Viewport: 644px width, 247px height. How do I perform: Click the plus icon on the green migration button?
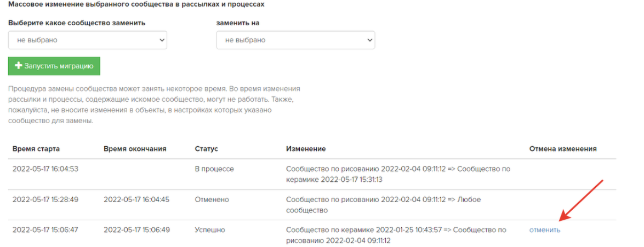pos(18,66)
